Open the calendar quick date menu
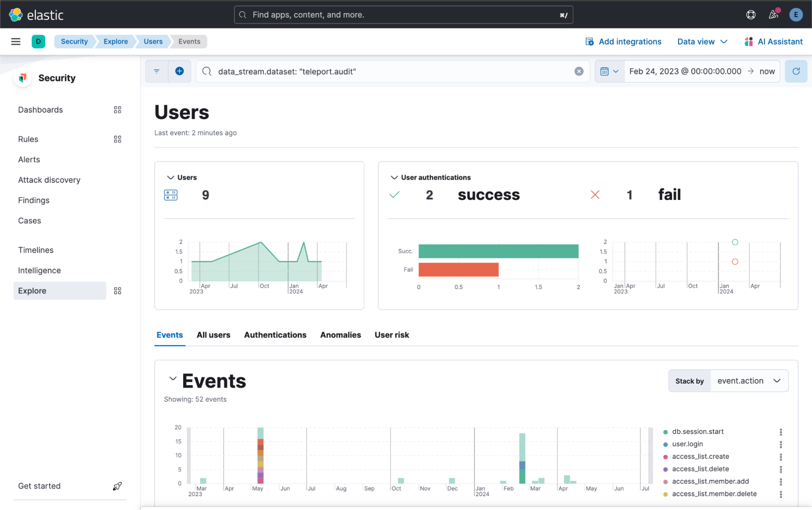This screenshot has height=510, width=812. [x=609, y=72]
